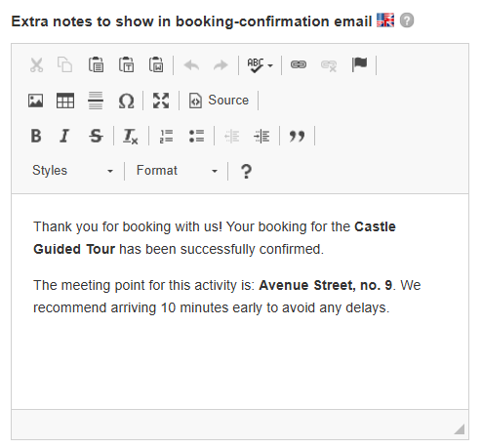
Task: Insert a horizontal line
Action: click(96, 101)
